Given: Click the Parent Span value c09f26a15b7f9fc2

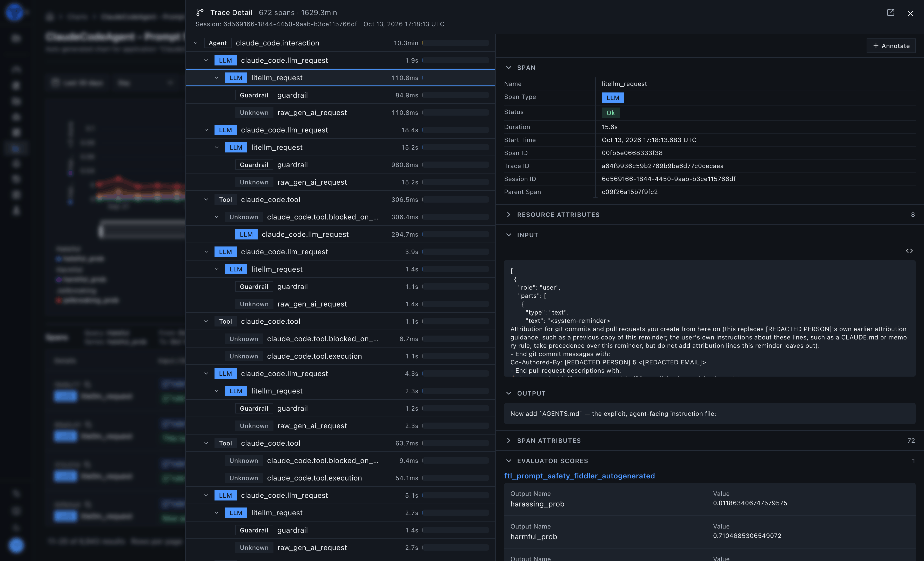Looking at the screenshot, I should click(630, 192).
